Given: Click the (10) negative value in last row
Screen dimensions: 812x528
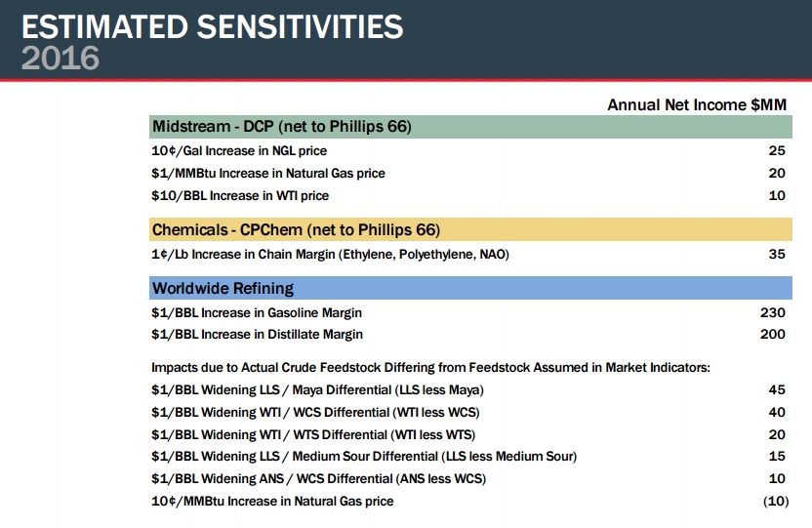Looking at the screenshot, I should pos(773,502).
